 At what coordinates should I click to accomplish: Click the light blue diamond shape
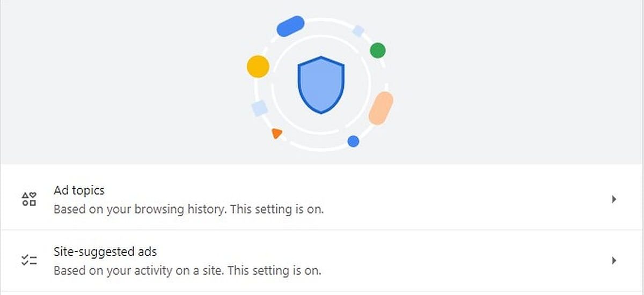[358, 31]
